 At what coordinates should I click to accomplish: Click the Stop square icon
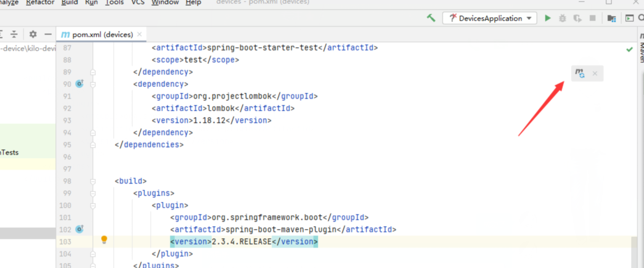[593, 18]
